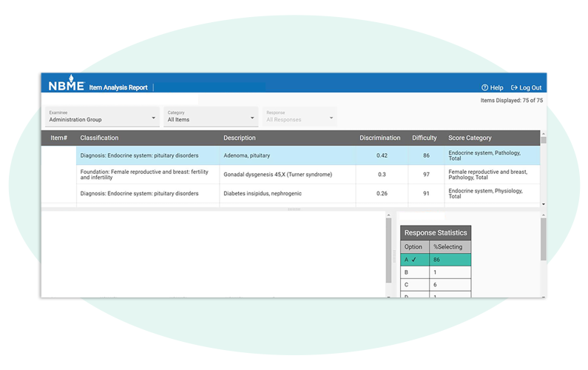This screenshot has height=370, width=588.
Task: Click the Classification column header
Action: tap(99, 138)
